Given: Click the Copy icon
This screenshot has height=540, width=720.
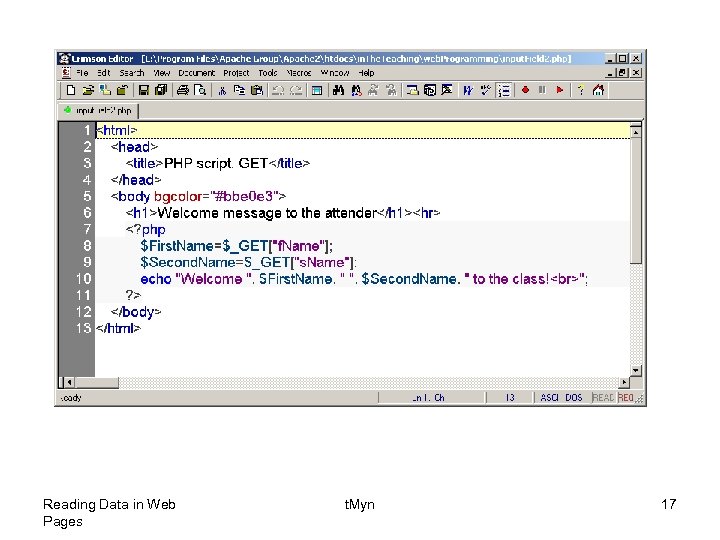Looking at the screenshot, I should point(239,90).
